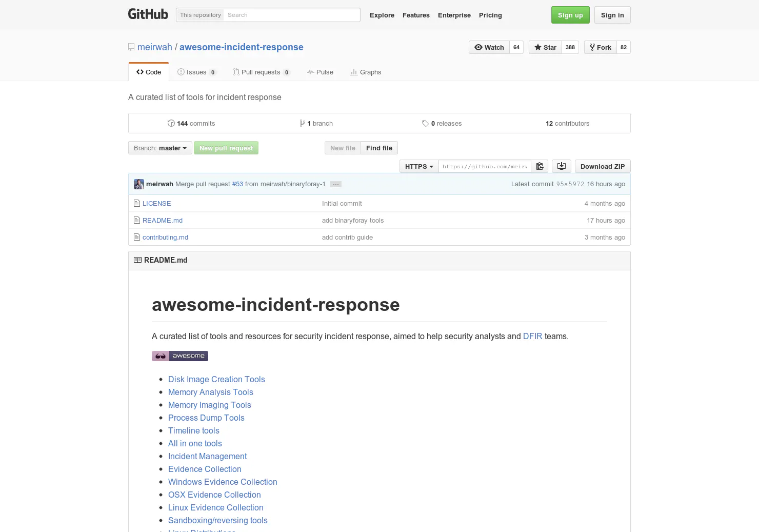Viewport: 759px width, 532px height.
Task: Open the awesome-incident-response repository title link
Action: click(x=242, y=47)
